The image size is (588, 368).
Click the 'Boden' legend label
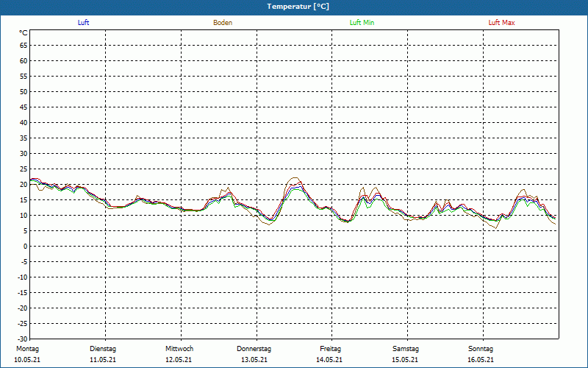click(x=223, y=23)
